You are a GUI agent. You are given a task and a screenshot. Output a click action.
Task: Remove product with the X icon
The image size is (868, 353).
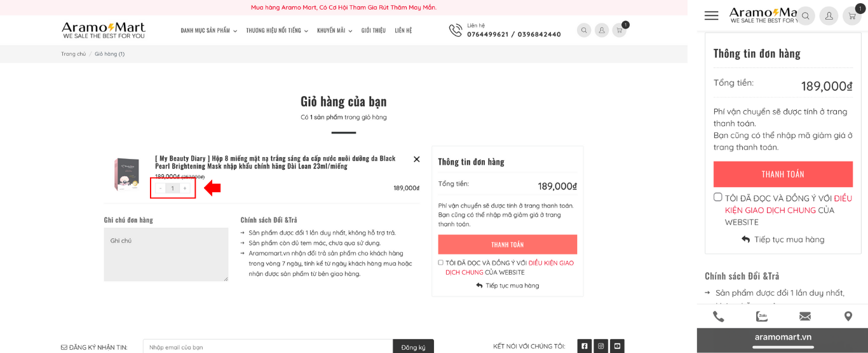pyautogui.click(x=417, y=159)
